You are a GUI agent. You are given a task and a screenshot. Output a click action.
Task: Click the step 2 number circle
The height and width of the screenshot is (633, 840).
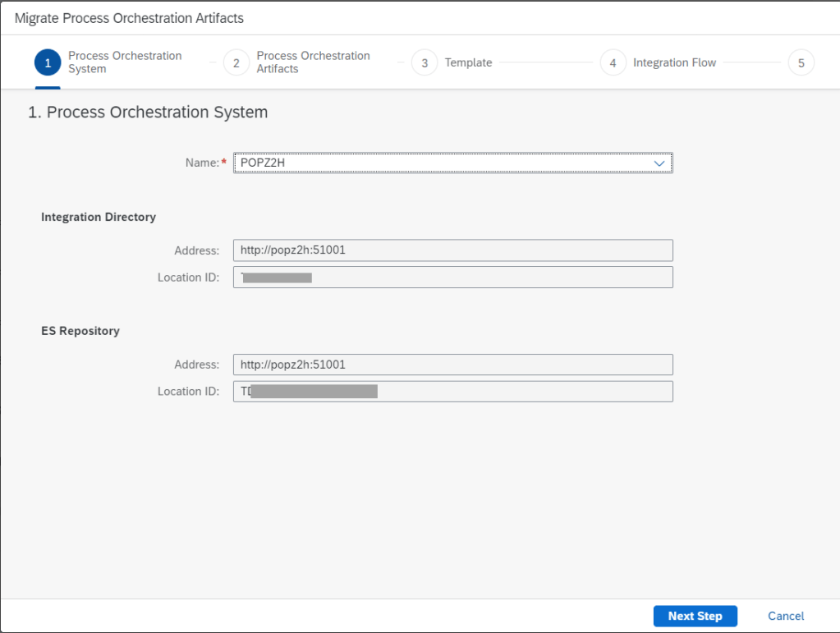[x=236, y=63]
